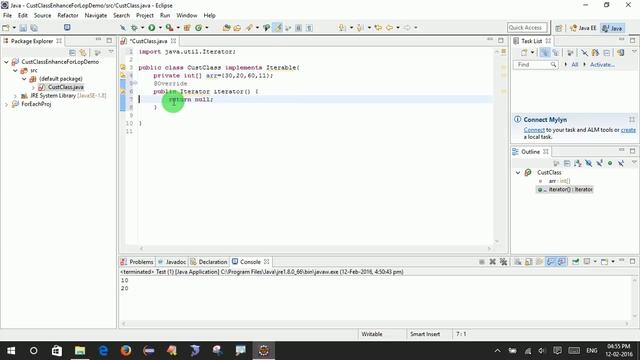640x360 pixels.
Task: Open the Source menu
Action: point(42,15)
